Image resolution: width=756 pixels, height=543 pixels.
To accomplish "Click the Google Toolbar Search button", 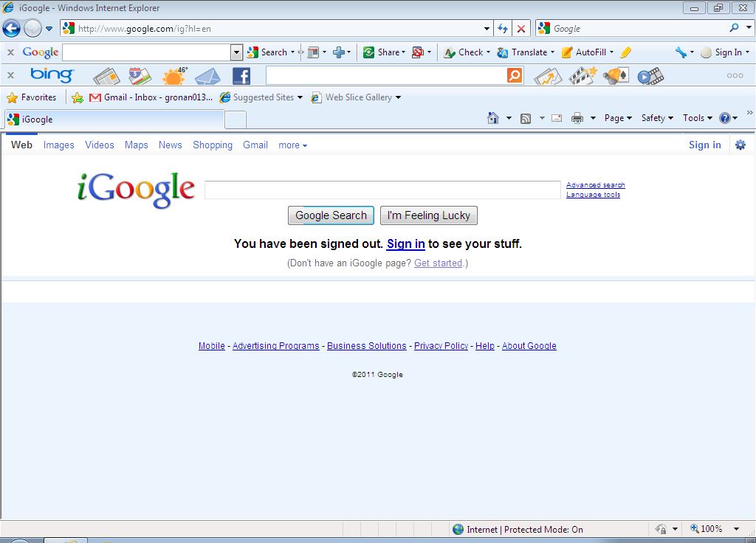I will point(267,52).
